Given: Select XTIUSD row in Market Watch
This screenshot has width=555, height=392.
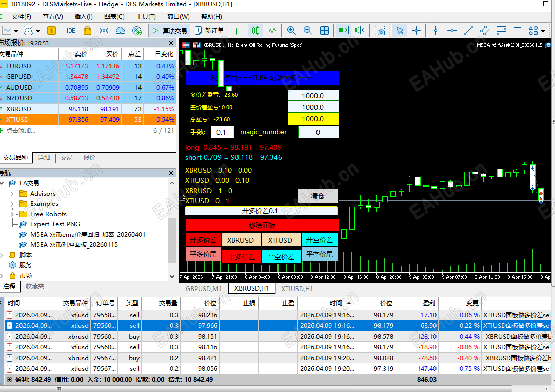Looking at the screenshot, I should point(88,119).
